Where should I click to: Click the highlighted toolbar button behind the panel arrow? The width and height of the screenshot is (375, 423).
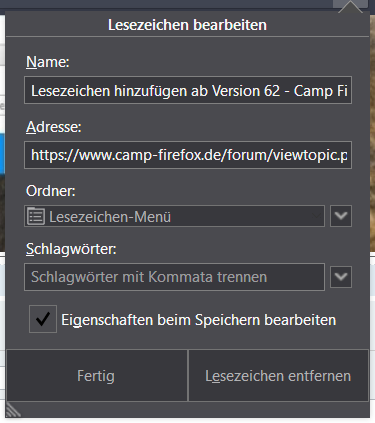350,4
